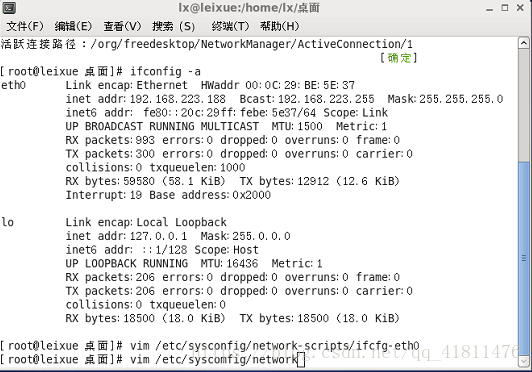The width and height of the screenshot is (532, 372).
Task: Click 'Interrupt:19' text
Action: tap(104, 195)
